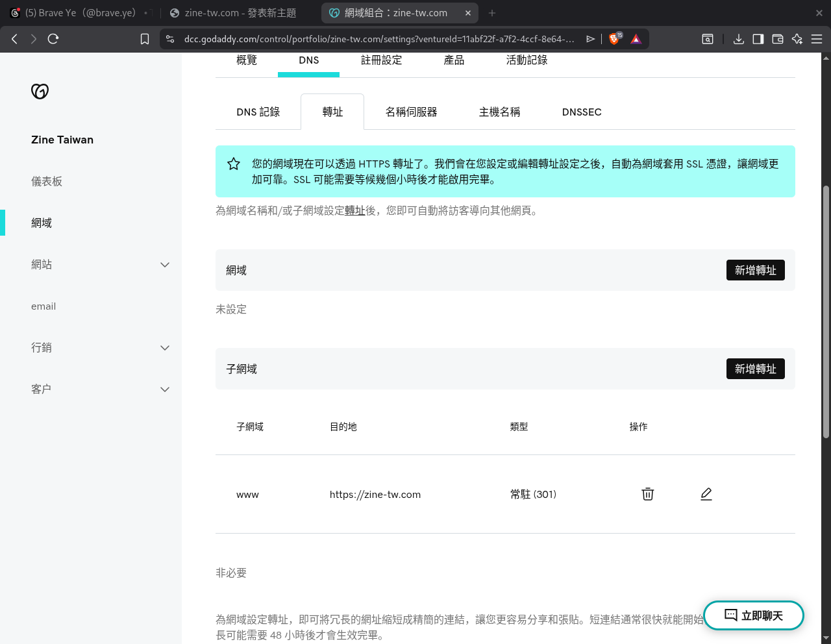
Task: Switch to the DNSSEC tab
Action: [581, 112]
